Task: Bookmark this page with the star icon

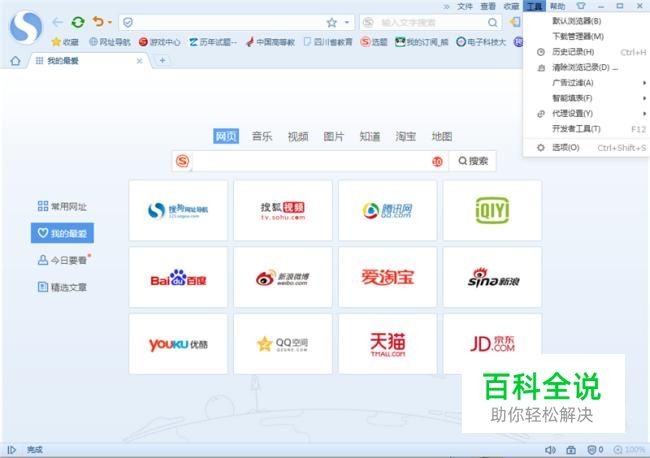Action: point(332,22)
